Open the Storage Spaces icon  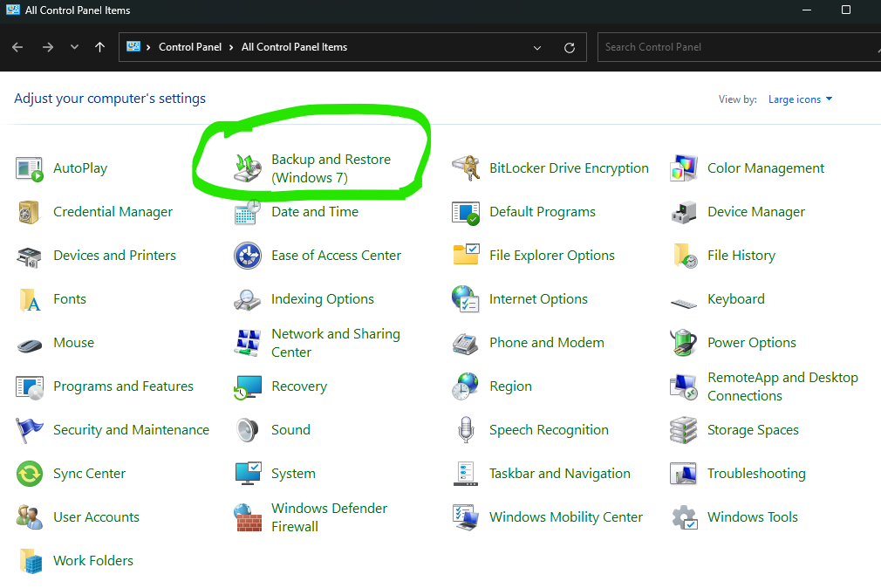click(684, 430)
